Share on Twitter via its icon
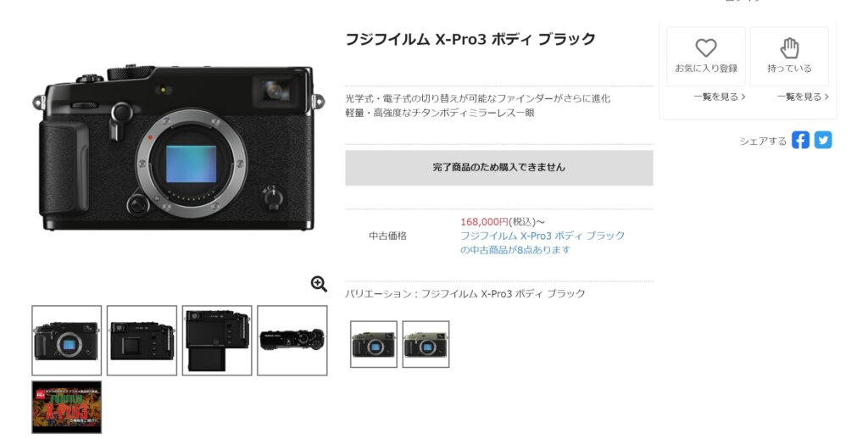The image size is (868, 439). point(822,140)
